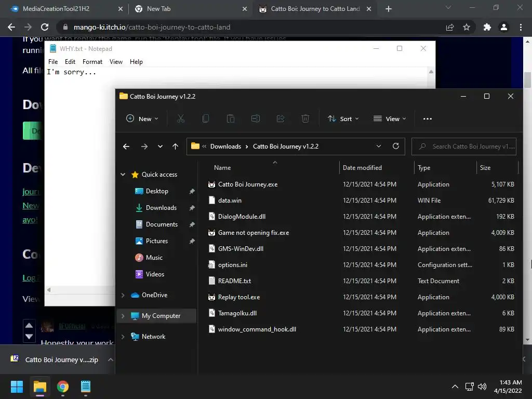The height and width of the screenshot is (399, 532).
Task: Go up one folder level in Explorer
Action: pos(175,147)
